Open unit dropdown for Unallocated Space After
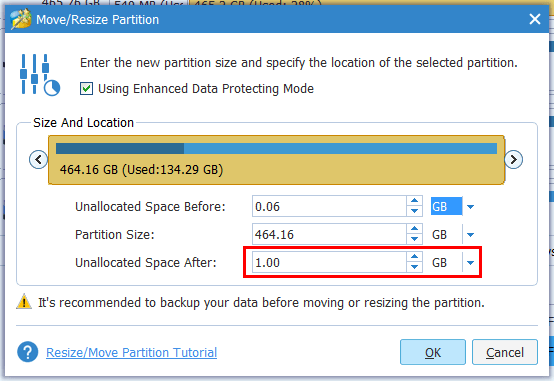 470,263
